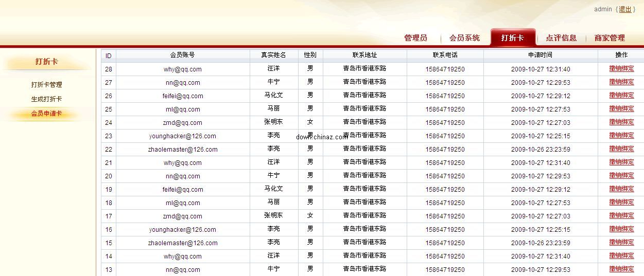
Task: Open 打折卡管理 in the sidebar
Action: 46,85
